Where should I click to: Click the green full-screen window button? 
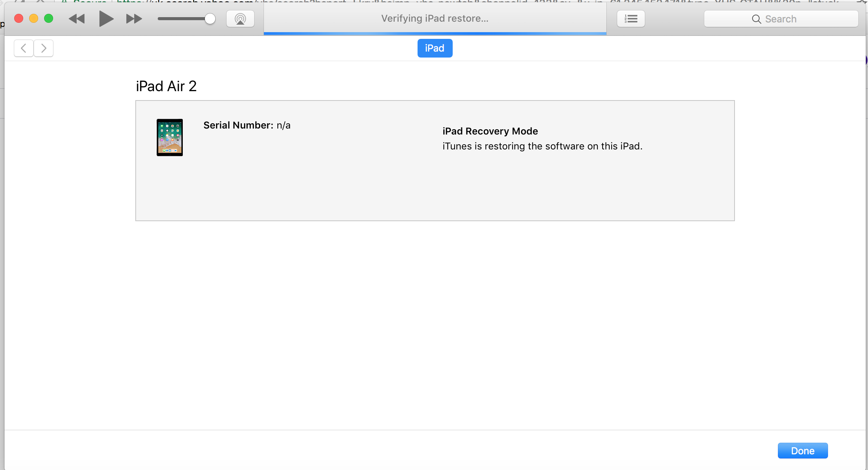click(49, 18)
